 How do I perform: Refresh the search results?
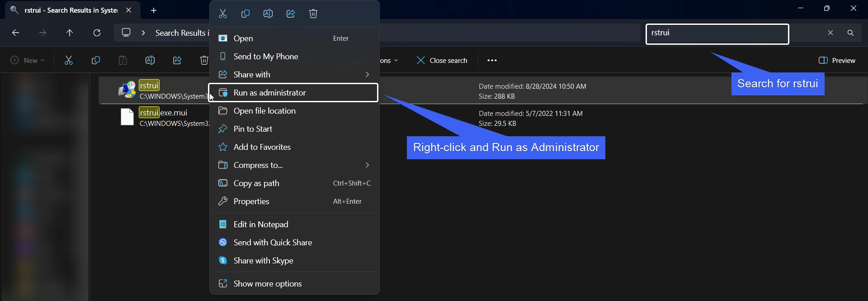[97, 33]
